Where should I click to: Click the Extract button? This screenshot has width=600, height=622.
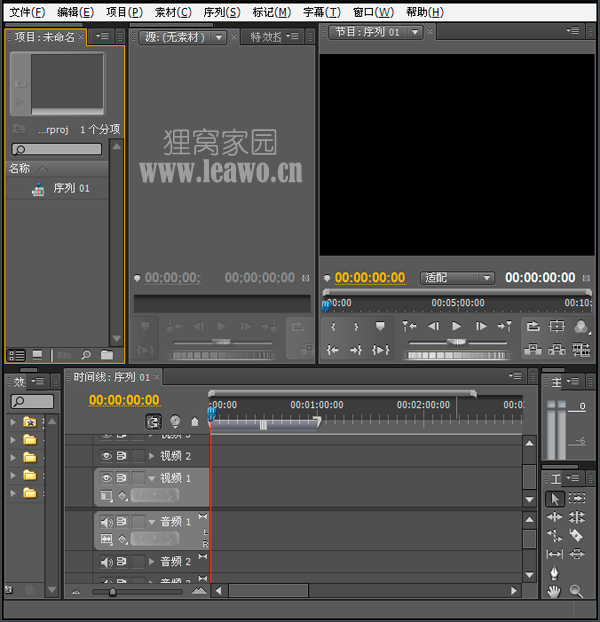pyautogui.click(x=556, y=349)
